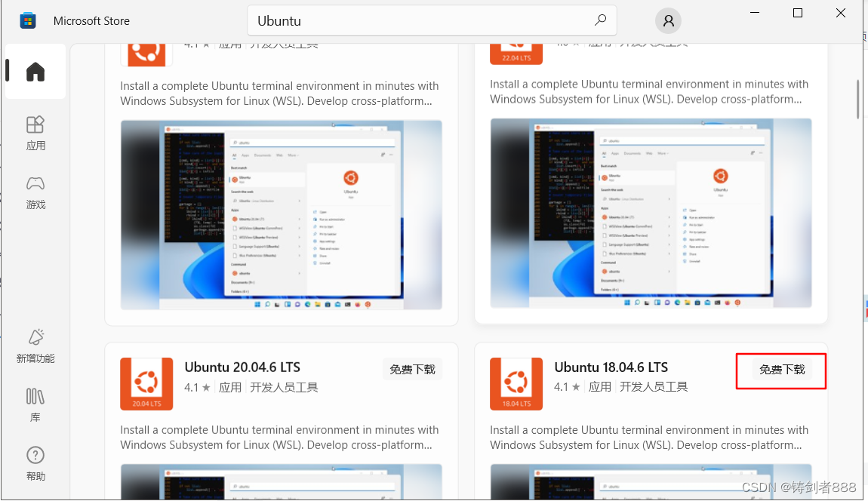Go to the 新增功能 (What's New) section

(35, 346)
